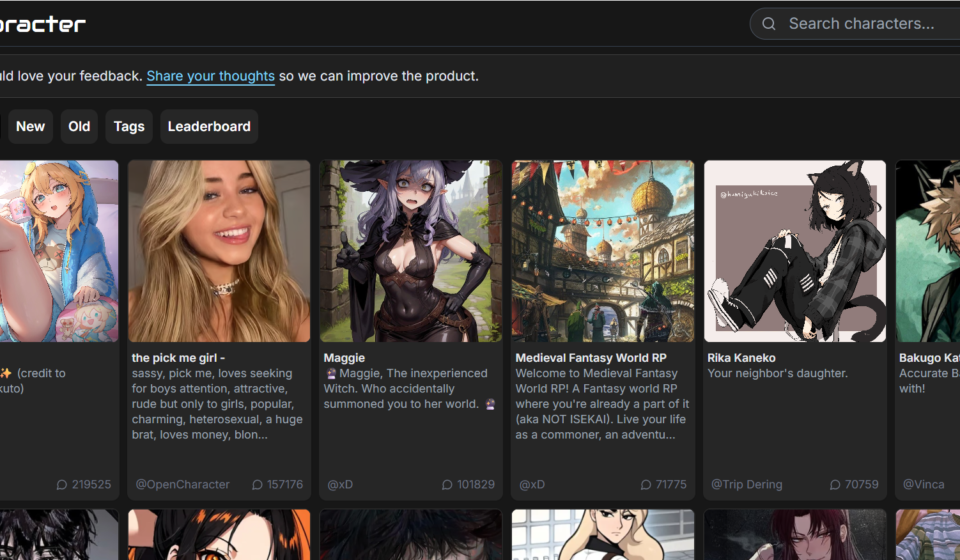Click the 219525 chat count

[91, 484]
